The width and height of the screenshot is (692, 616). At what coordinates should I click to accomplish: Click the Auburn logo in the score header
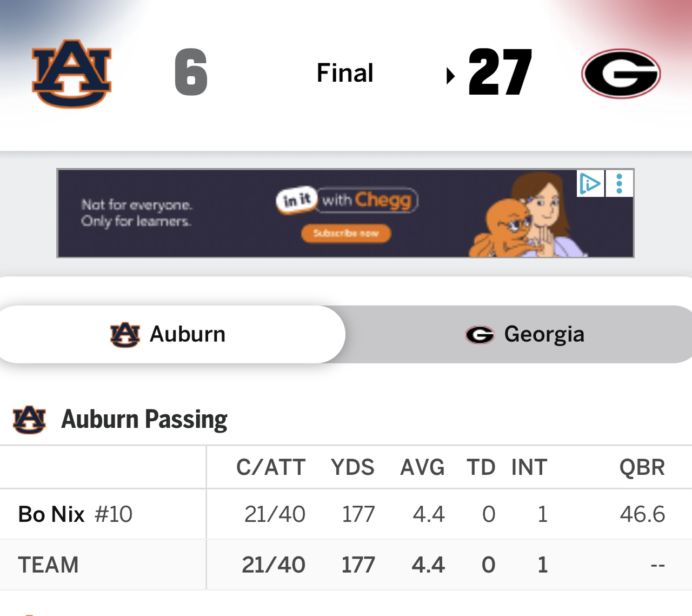[71, 74]
